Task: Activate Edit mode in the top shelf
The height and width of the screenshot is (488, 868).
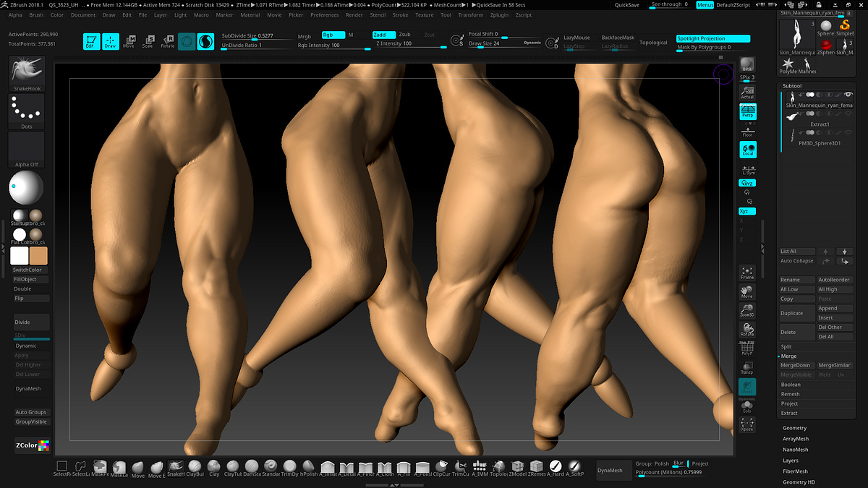Action: pyautogui.click(x=92, y=42)
